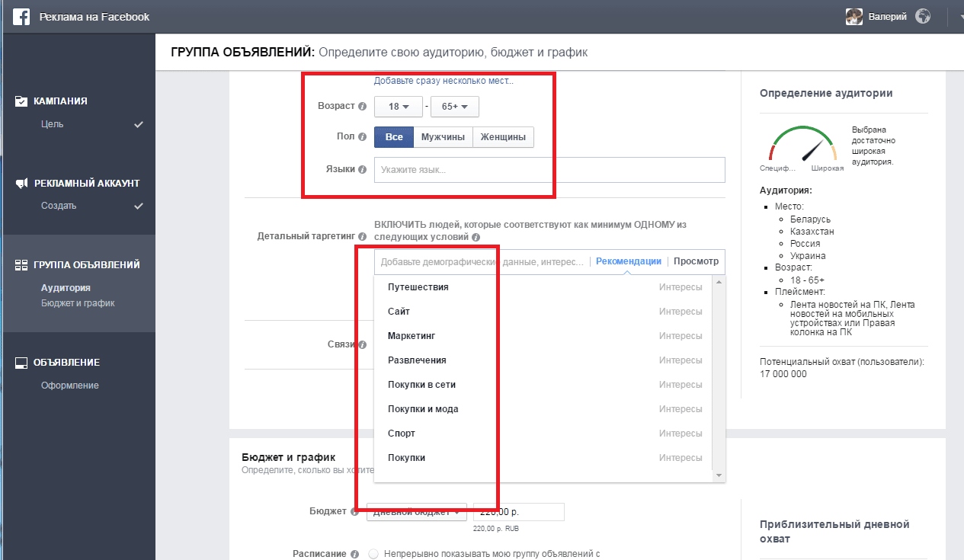
Task: Click the megaphone icon by РЕКЛАМНЫЙ АККАУНТ
Action: click(x=21, y=183)
